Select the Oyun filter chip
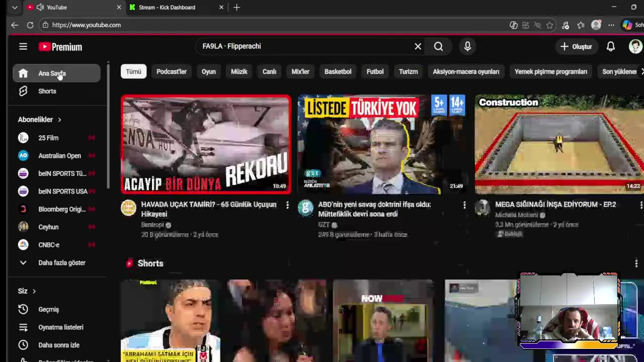Image resolution: width=644 pixels, height=362 pixels. click(x=209, y=72)
